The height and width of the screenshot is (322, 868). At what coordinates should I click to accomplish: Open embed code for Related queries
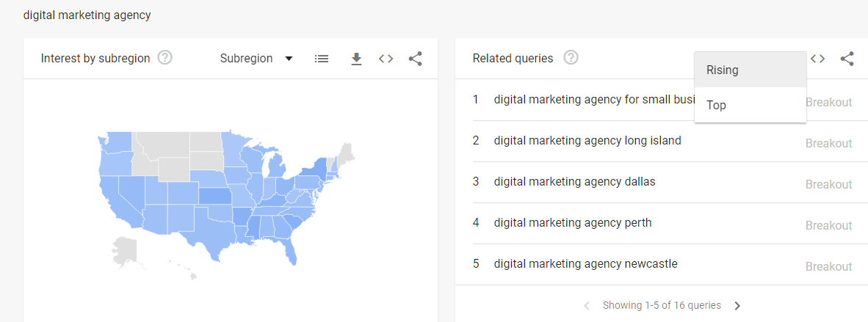tap(817, 59)
